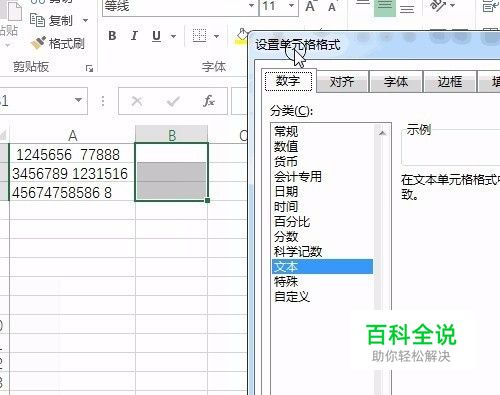This screenshot has width=500, height=395.
Task: Toggle Bold formatting
Action: click(112, 35)
